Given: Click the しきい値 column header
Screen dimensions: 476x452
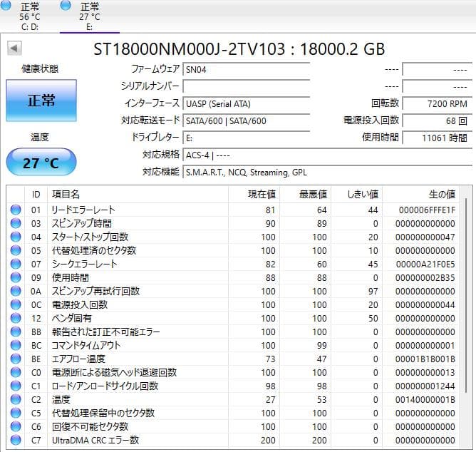Looking at the screenshot, I should click(x=357, y=195).
